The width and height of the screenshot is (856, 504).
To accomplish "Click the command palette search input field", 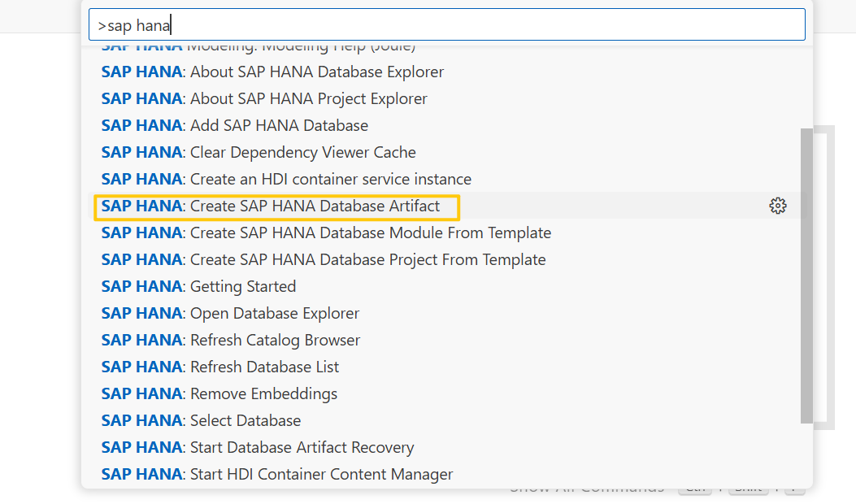I will 446,24.
